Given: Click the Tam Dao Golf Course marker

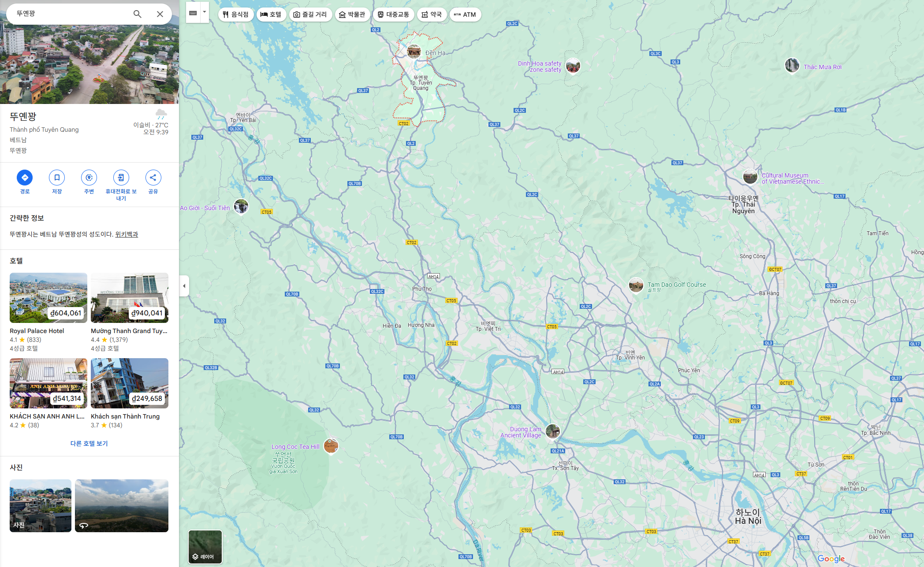Looking at the screenshot, I should pyautogui.click(x=636, y=285).
